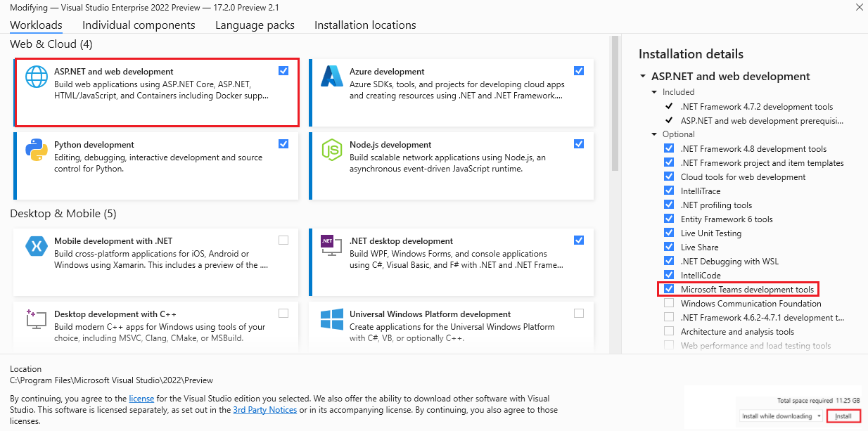Screen dimensions: 868x431
Task: Check the Universal Windows Platform development workload
Action: 578,313
